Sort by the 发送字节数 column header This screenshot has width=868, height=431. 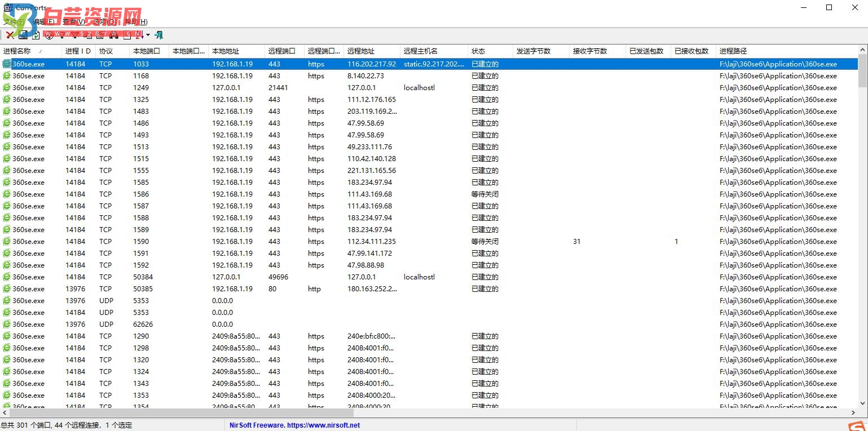[541, 51]
